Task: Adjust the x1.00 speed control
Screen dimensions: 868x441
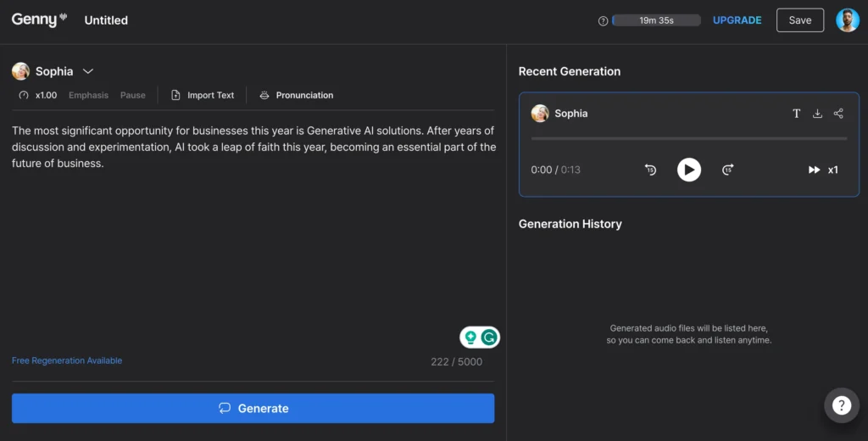Action: (38, 95)
